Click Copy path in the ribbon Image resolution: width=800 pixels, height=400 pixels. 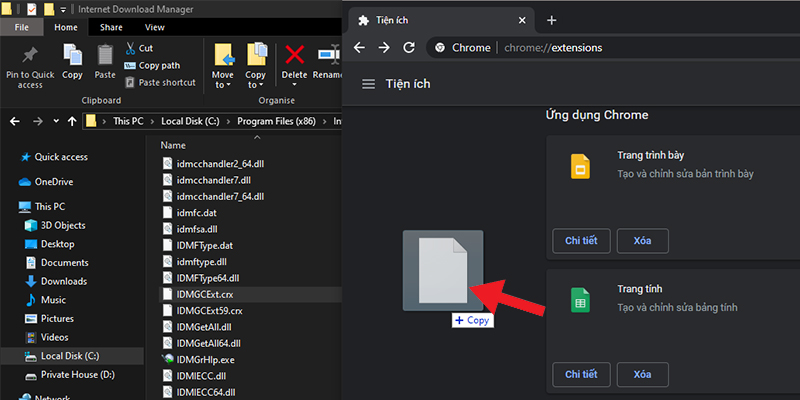click(152, 65)
